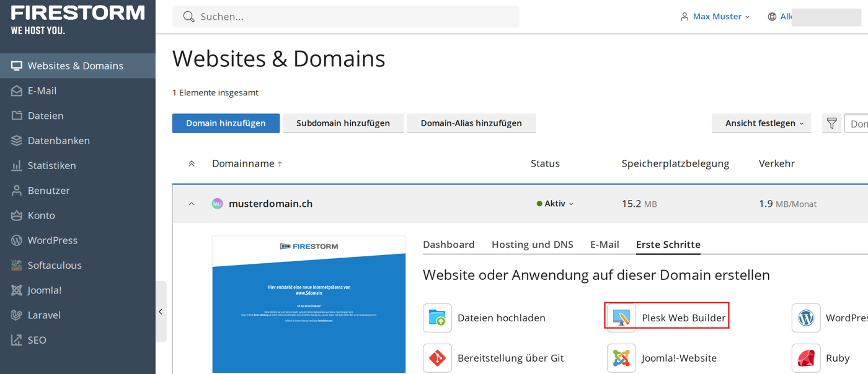Click the globe icon in header
This screenshot has height=374, width=868.
click(x=772, y=17)
